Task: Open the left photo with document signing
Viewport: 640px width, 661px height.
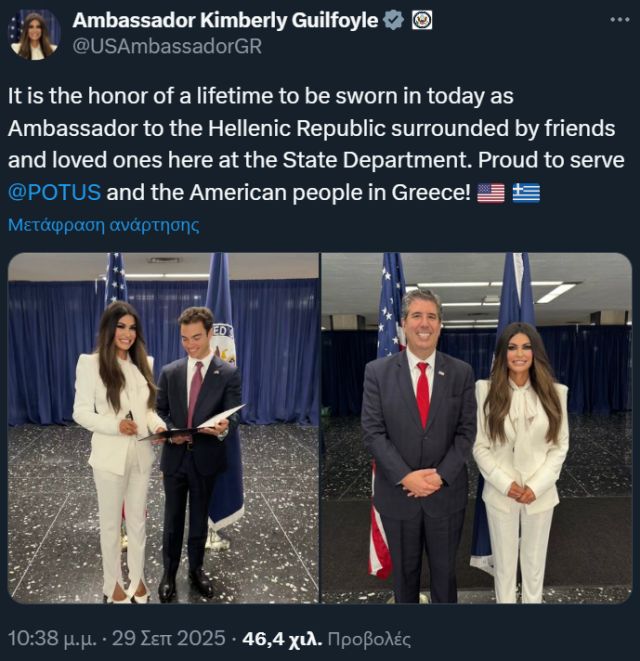Action: click(x=164, y=428)
